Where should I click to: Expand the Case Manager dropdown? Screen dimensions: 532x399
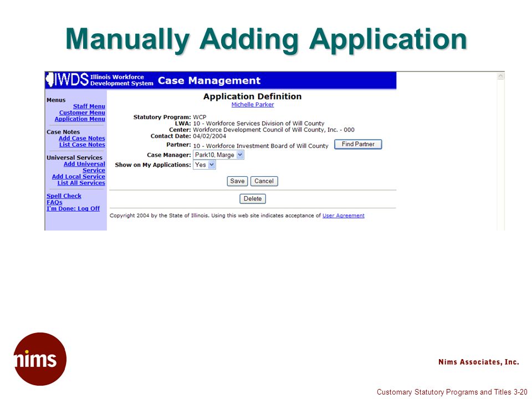[x=218, y=155]
